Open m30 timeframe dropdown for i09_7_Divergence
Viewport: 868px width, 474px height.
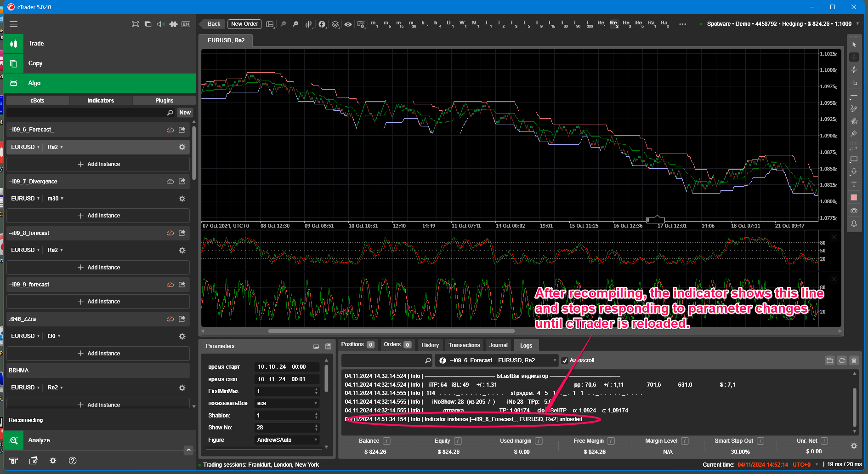(x=55, y=199)
